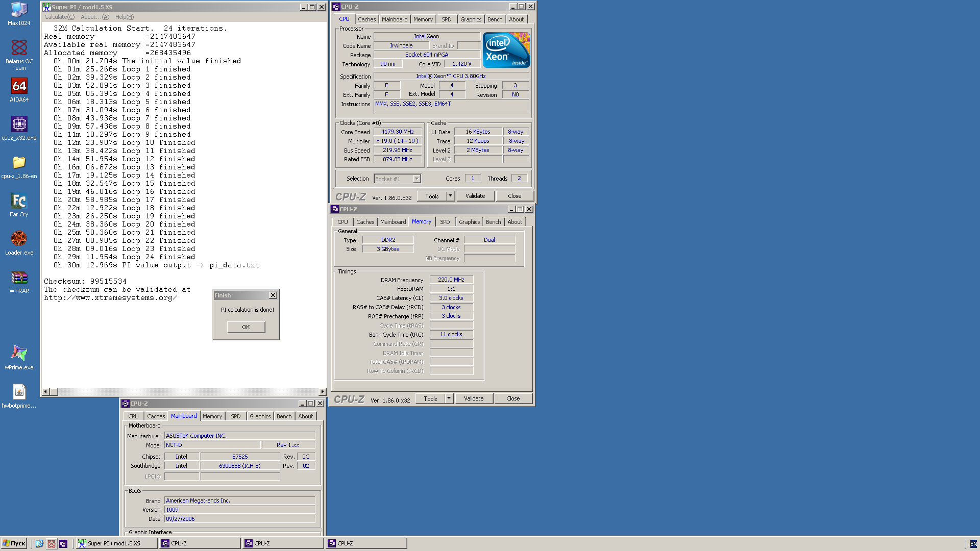Open CPU tab in Memory CPU-Z window
Screen dimensions: 980x551
coord(342,222)
